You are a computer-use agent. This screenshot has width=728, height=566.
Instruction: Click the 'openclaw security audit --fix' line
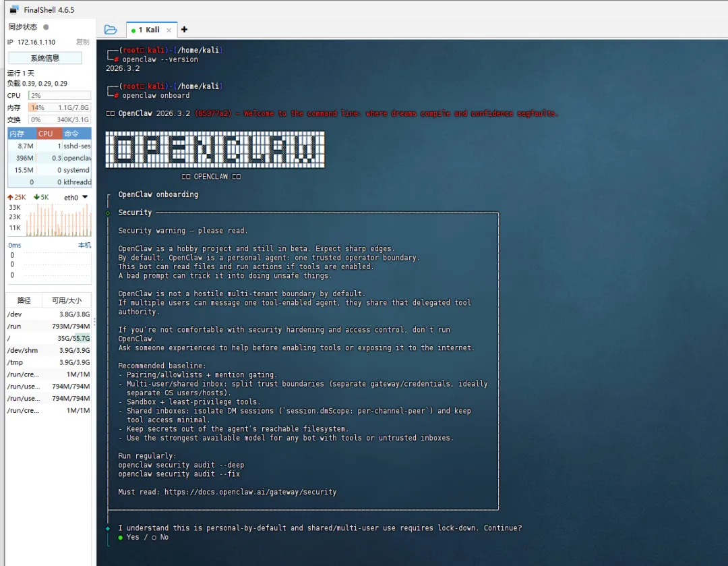tap(179, 474)
